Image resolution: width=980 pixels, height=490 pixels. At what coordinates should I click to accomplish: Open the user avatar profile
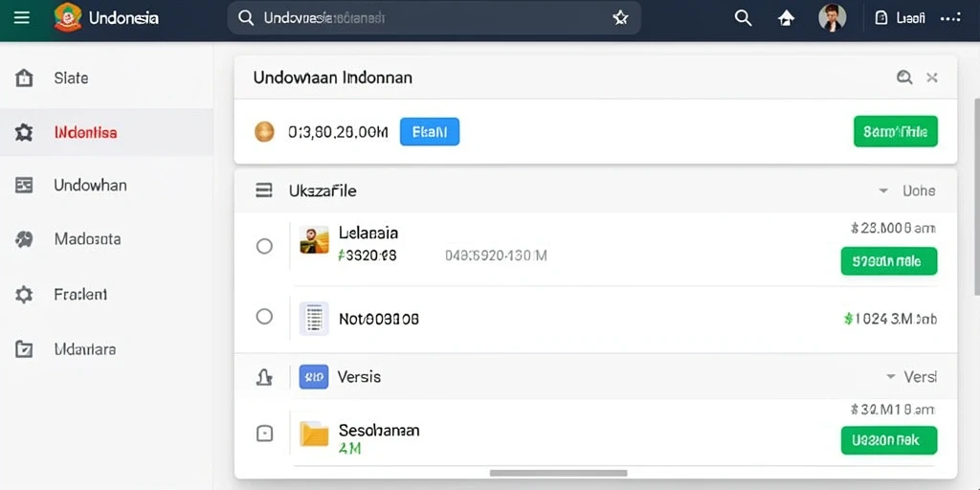tap(832, 17)
